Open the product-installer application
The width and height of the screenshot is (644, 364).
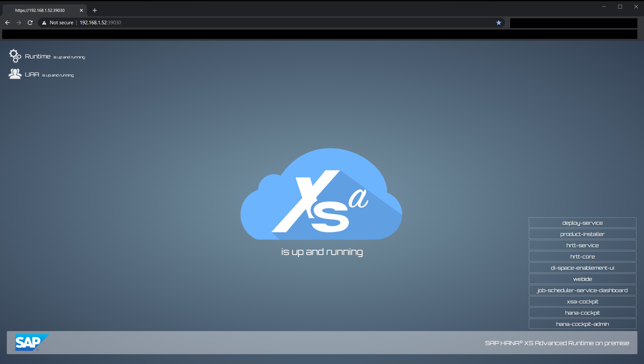(582, 234)
